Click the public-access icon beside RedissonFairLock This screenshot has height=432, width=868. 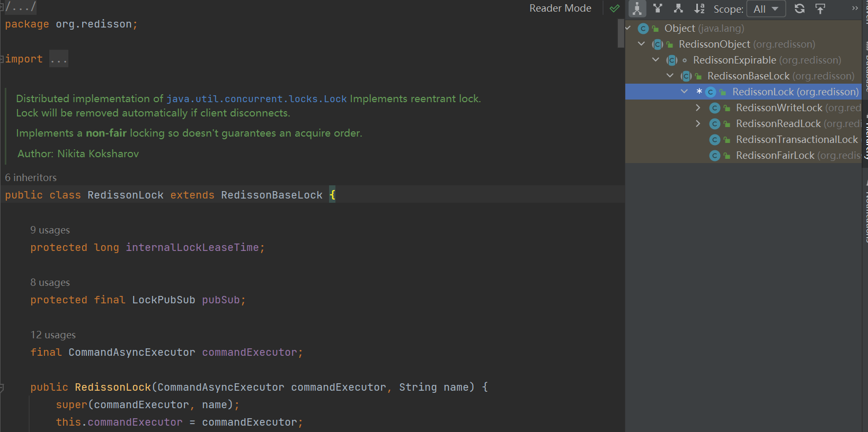coord(727,156)
